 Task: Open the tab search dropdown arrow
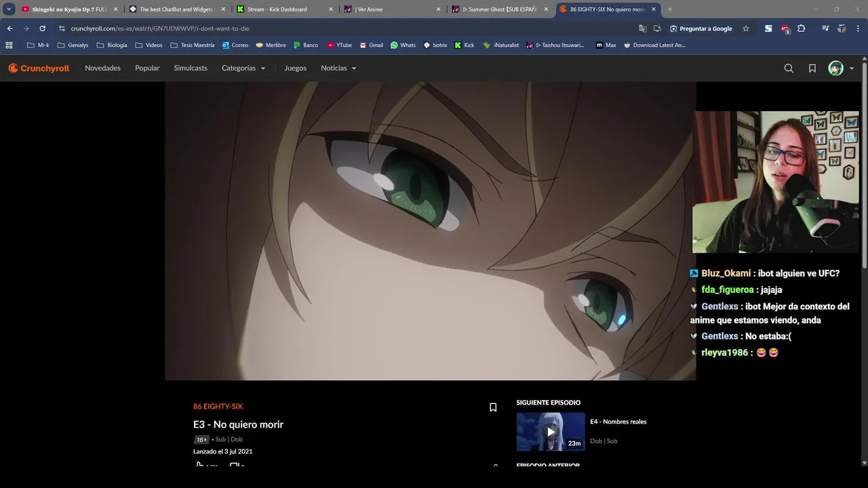click(9, 9)
